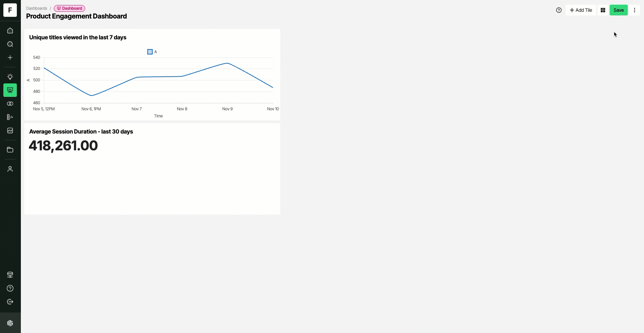
Task: Click the database icon in the sidebar
Action: point(10,275)
